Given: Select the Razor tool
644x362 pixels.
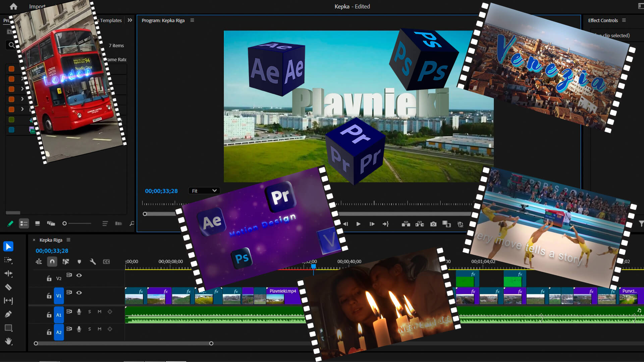Looking at the screenshot, I should click(8, 287).
